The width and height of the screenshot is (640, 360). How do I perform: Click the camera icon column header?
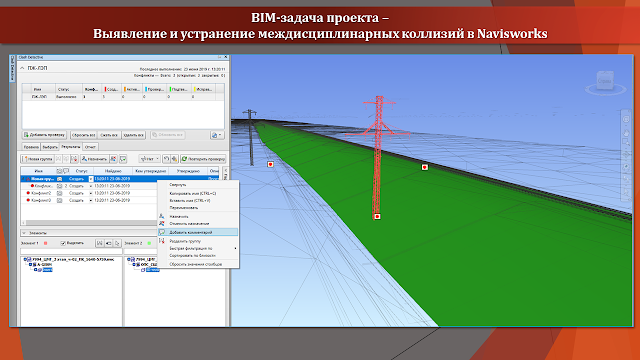[x=59, y=171]
